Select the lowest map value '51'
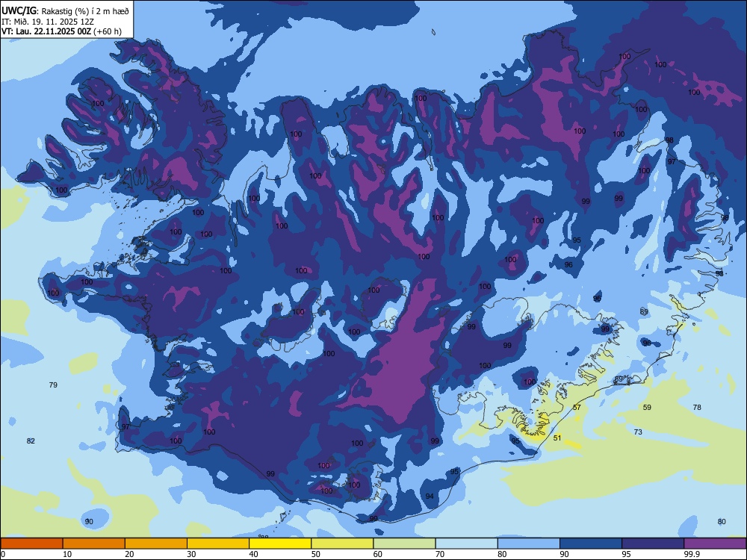Viewport: 747px width, 560px height. tap(557, 438)
